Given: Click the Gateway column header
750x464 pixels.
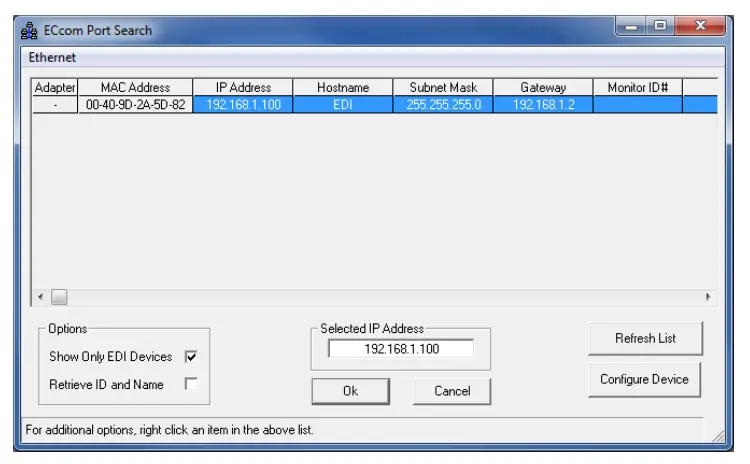Looking at the screenshot, I should [x=543, y=88].
